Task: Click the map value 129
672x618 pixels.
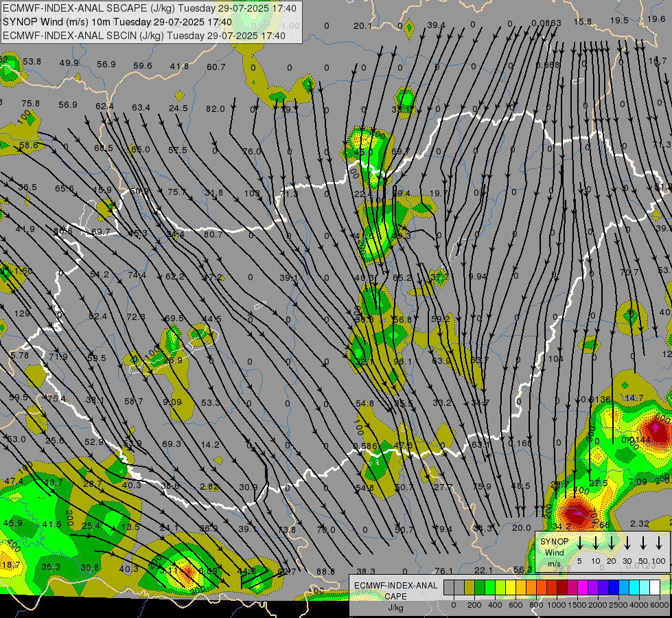Action: coord(22,314)
